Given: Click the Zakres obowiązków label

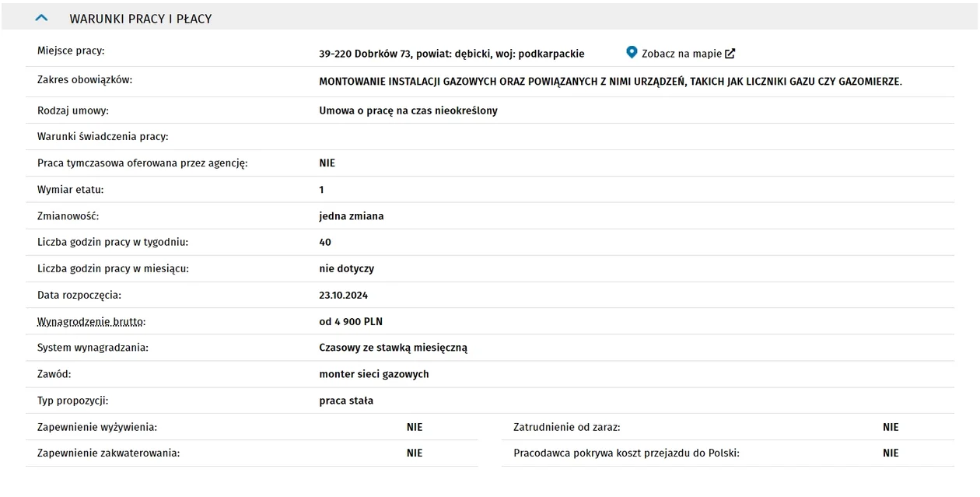Looking at the screenshot, I should coord(85,79).
